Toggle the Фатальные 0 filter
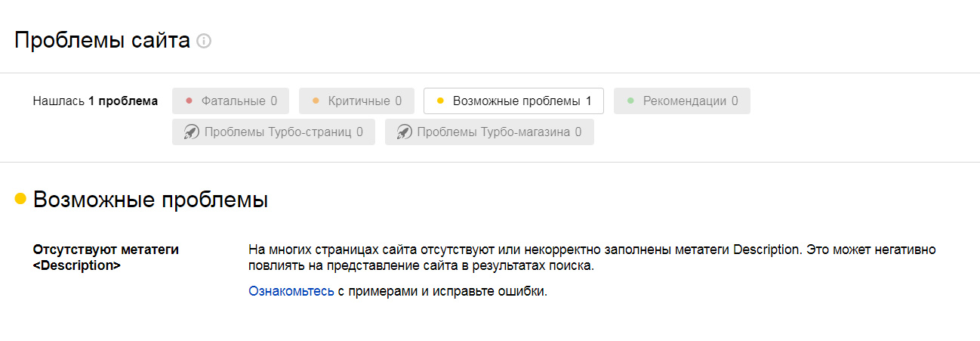Screen dimensions: 980x341 click(x=230, y=101)
